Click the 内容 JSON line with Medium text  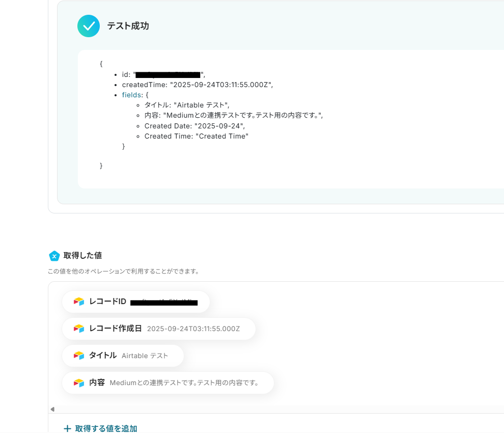[x=234, y=116]
